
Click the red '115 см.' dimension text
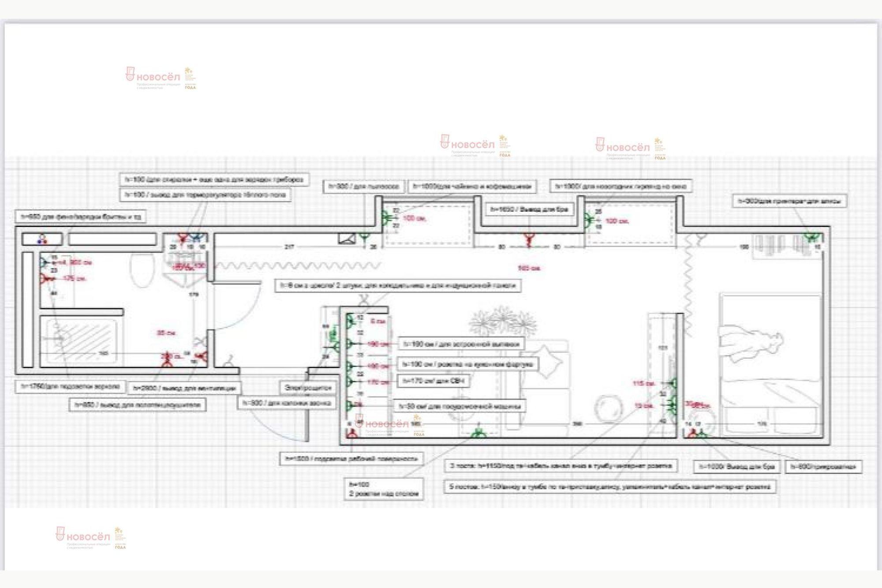point(643,383)
